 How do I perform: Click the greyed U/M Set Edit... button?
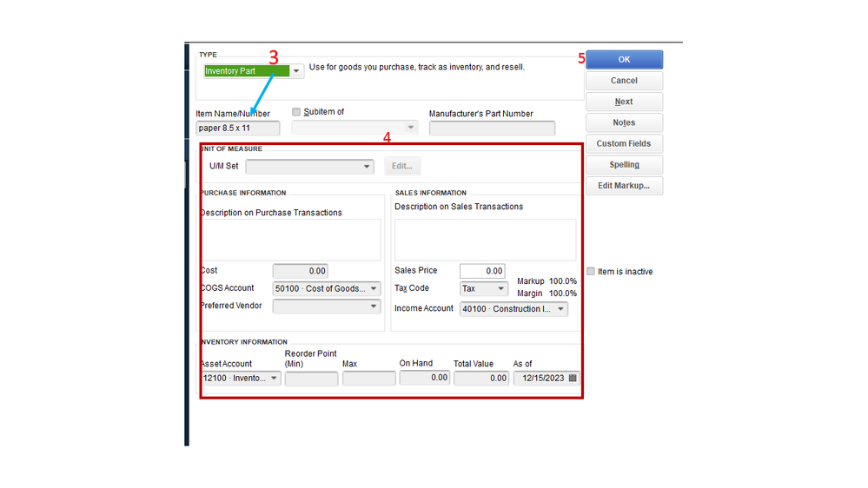tap(402, 166)
